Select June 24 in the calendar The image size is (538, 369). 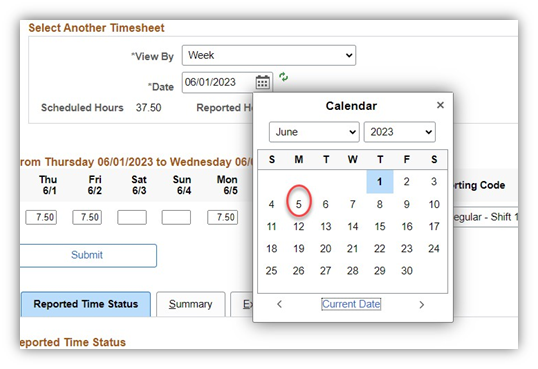pos(434,249)
